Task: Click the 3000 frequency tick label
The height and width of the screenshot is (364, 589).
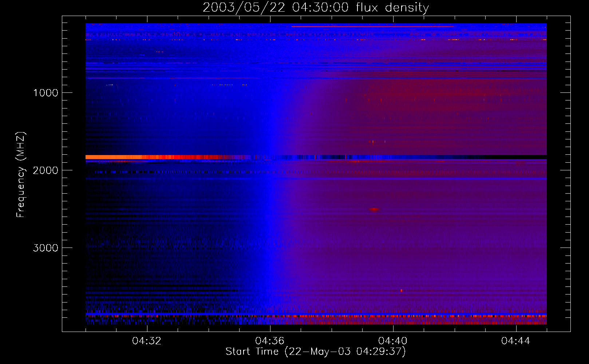Action: pyautogui.click(x=46, y=248)
